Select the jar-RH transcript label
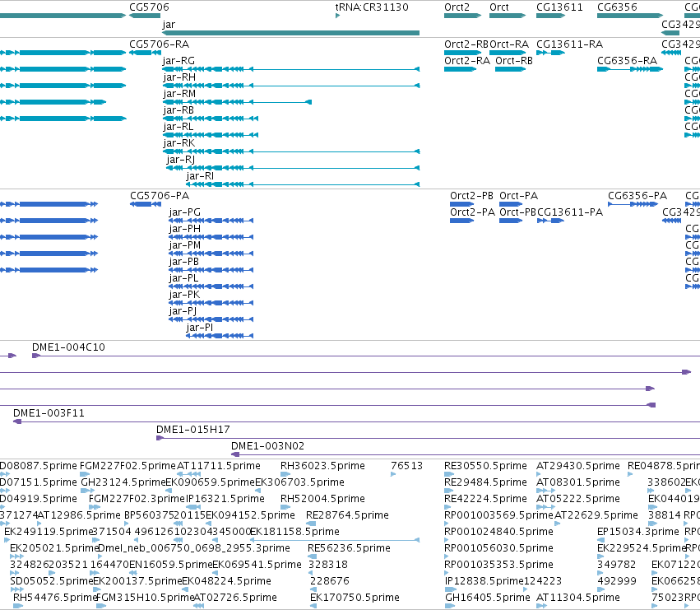Image resolution: width=700 pixels, height=610 pixels. click(179, 77)
